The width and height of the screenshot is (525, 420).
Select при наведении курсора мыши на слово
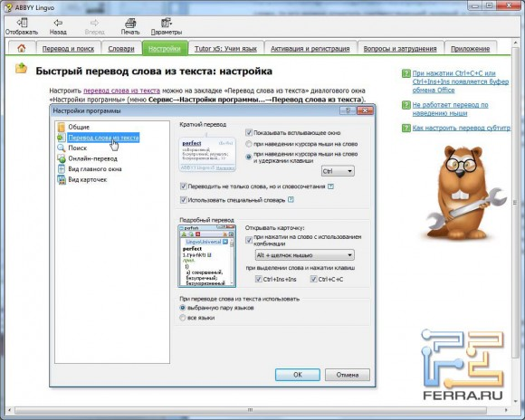tap(249, 144)
